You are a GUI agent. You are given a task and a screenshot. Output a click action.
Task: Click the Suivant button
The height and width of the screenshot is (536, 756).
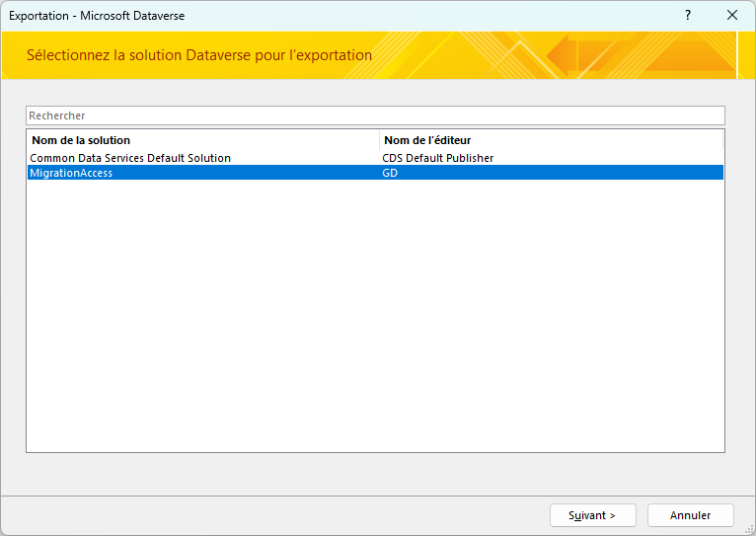pyautogui.click(x=592, y=515)
